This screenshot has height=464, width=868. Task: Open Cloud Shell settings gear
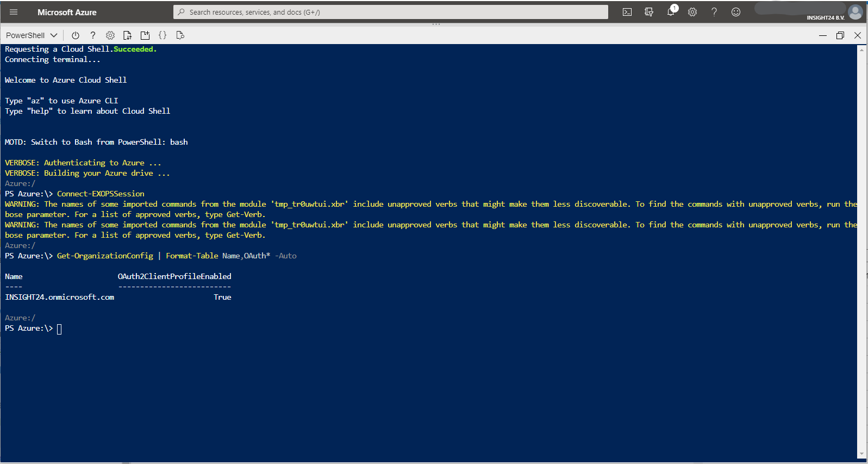click(110, 35)
